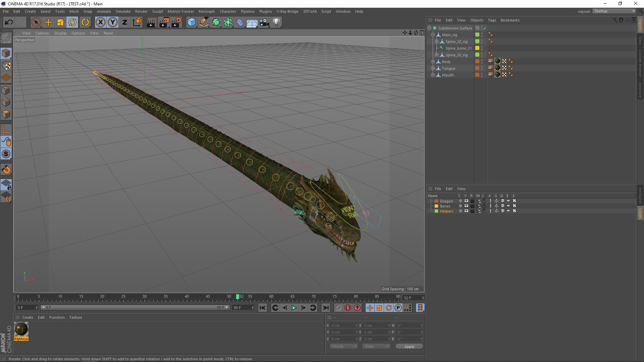Viewport: 644px width, 362px height.
Task: Click the Dragon layer color swatch
Action: tap(436, 201)
